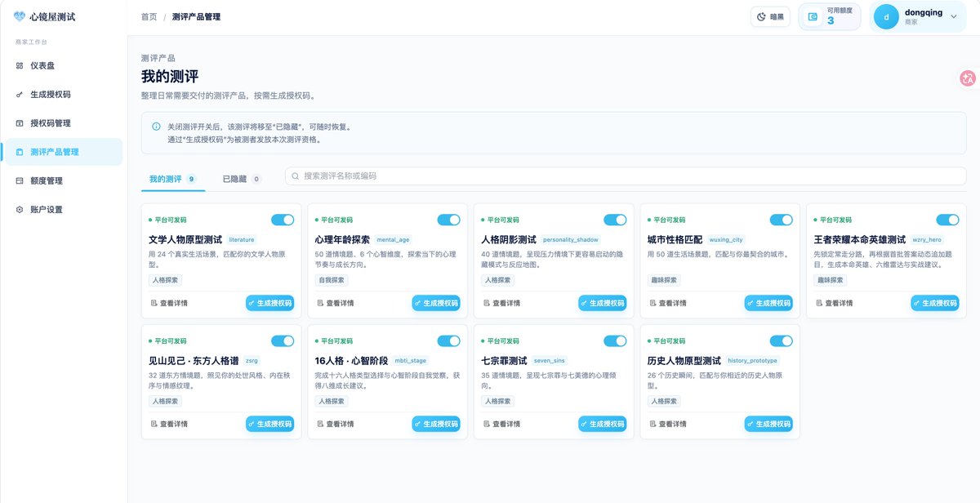Viewport: 980px width, 503px height.
Task: Click the moon icon for dark mode
Action: (762, 16)
